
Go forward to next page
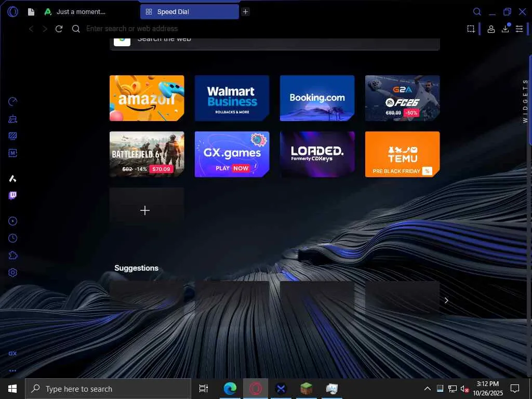(x=45, y=29)
